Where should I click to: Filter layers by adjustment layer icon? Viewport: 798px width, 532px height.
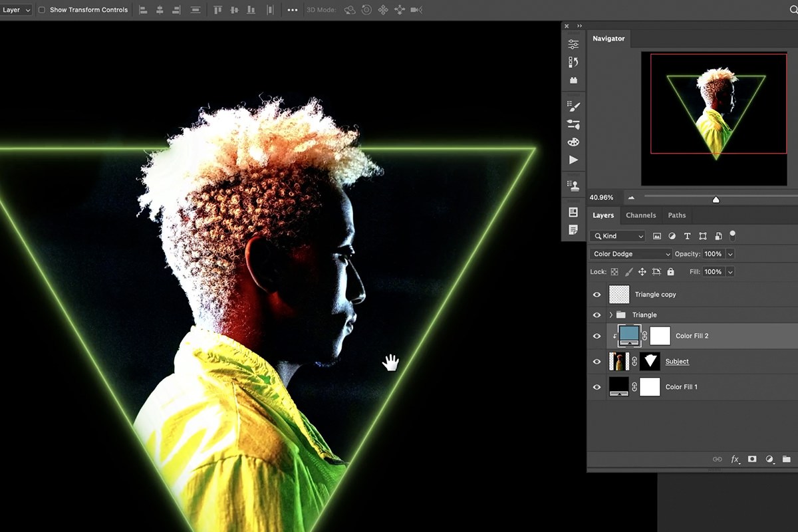(672, 236)
